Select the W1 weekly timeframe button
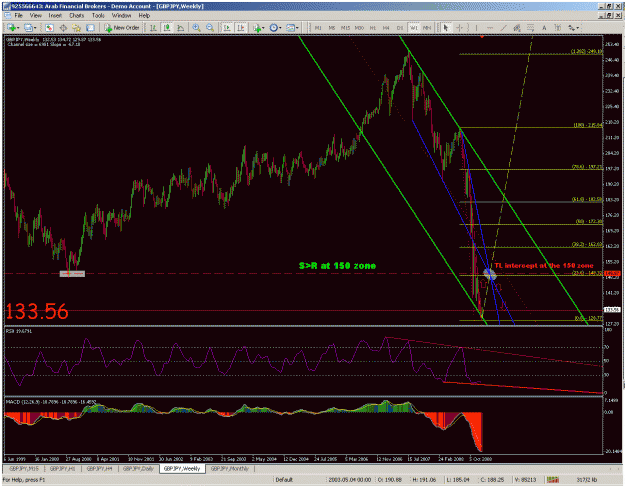Image resolution: width=625 pixels, height=486 pixels. coord(414,28)
